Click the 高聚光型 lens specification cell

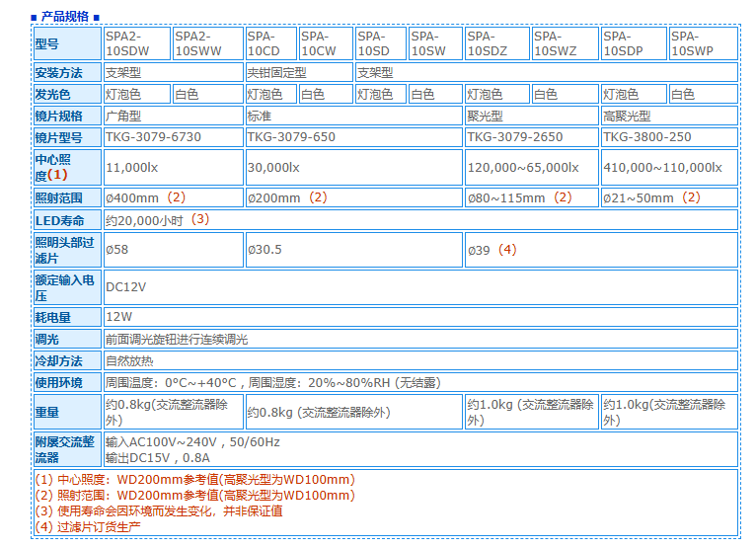tap(669, 116)
